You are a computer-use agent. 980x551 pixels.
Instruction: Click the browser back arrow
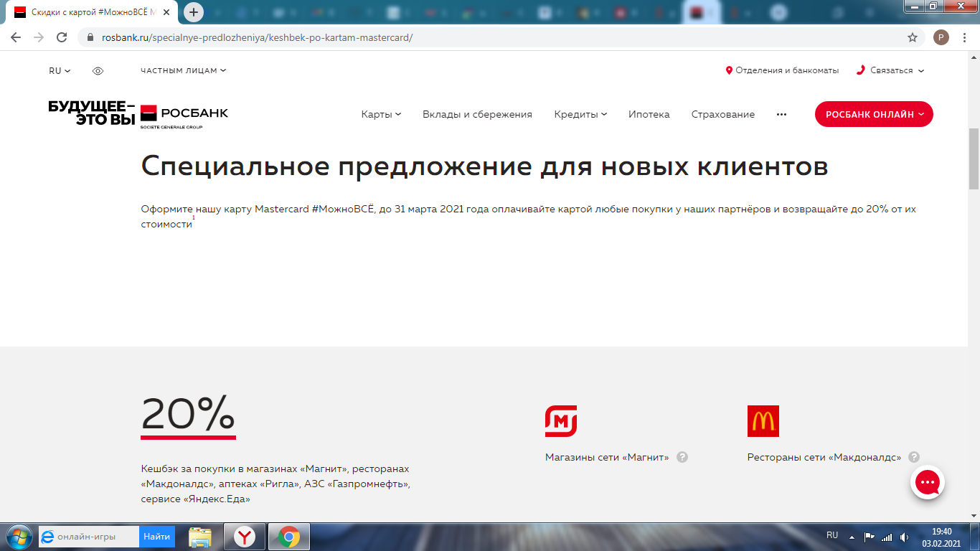tap(16, 37)
